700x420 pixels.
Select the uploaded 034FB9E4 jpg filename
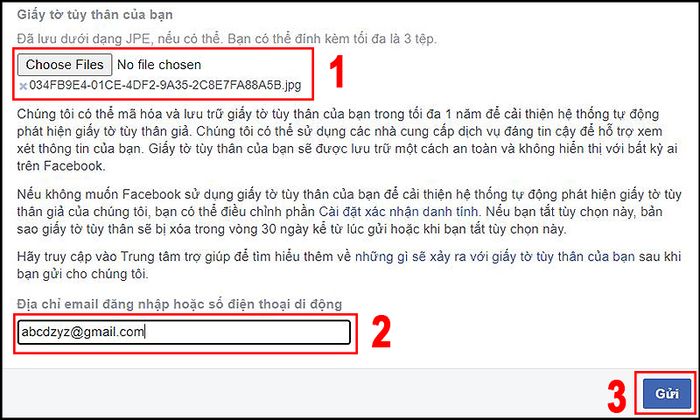tap(165, 85)
